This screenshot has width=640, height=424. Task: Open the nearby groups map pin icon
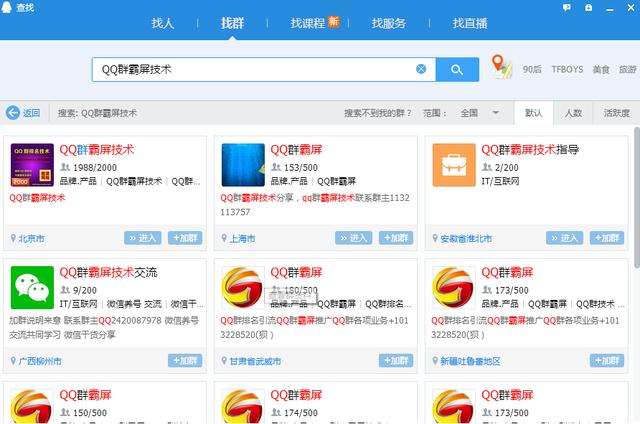(x=501, y=67)
